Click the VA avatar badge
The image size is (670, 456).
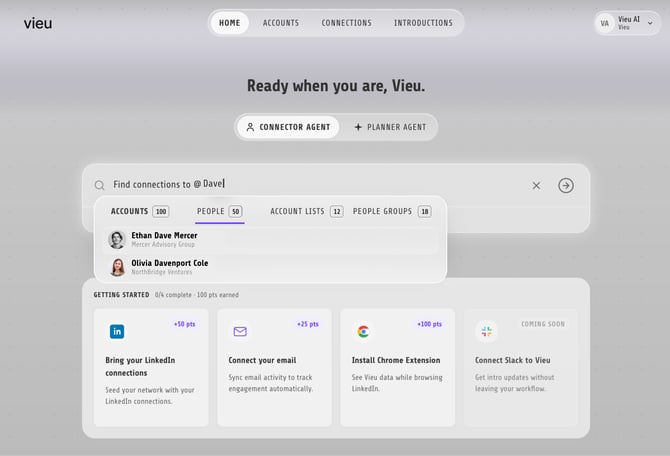coord(605,23)
